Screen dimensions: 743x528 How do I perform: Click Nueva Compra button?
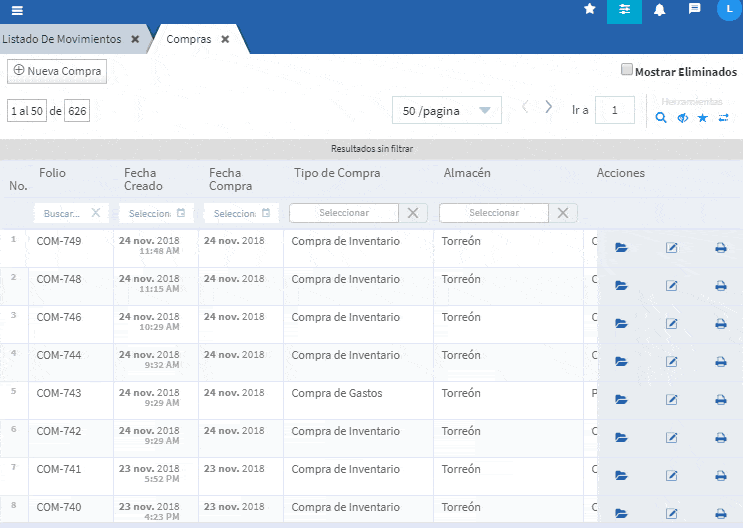point(57,71)
